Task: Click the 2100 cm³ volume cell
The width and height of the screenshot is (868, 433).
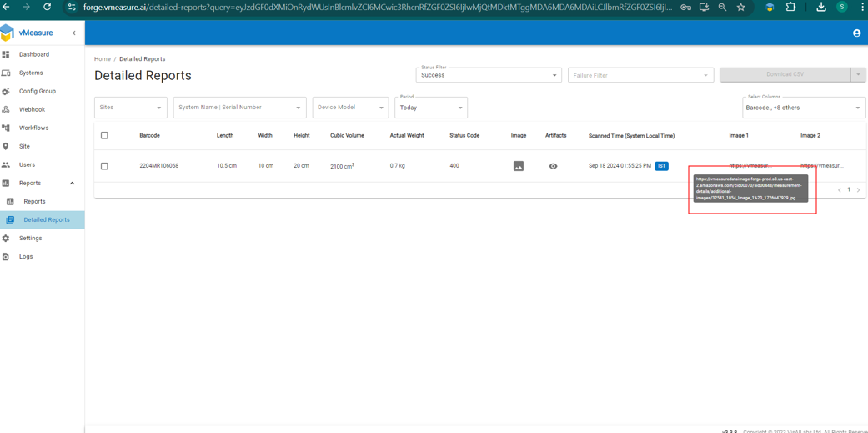Action: tap(342, 165)
